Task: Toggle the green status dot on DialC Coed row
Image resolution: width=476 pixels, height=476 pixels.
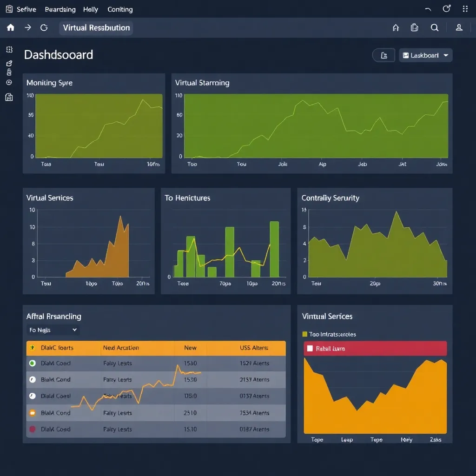Action: (x=32, y=364)
